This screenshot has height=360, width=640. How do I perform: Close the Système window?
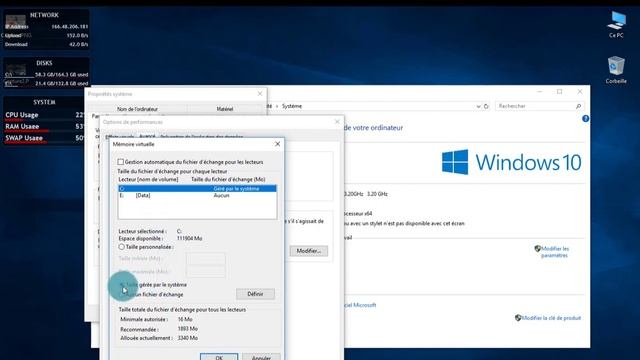point(580,92)
